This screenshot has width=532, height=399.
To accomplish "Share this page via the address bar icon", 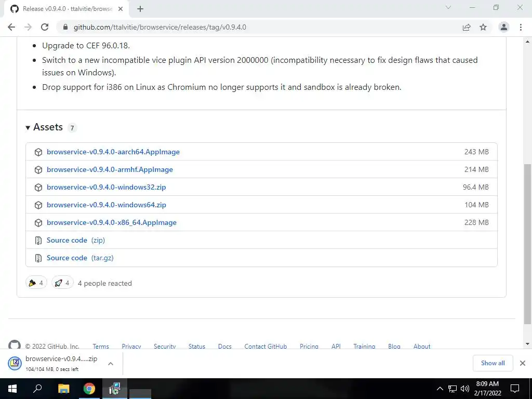I will pos(467,27).
